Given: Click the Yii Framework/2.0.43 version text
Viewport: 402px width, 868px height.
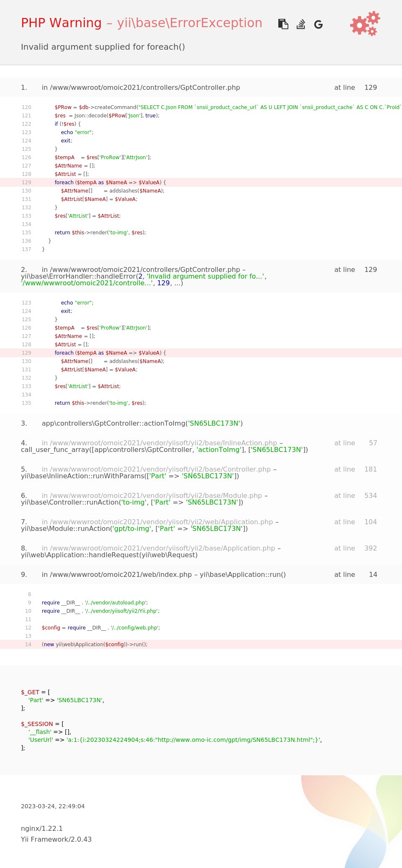Looking at the screenshot, I should pos(56,839).
